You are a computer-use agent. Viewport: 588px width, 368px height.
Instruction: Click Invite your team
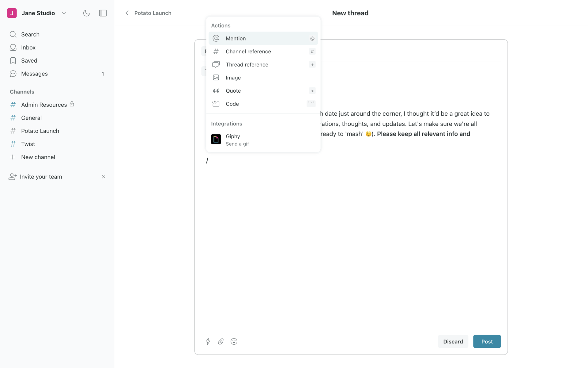[41, 177]
